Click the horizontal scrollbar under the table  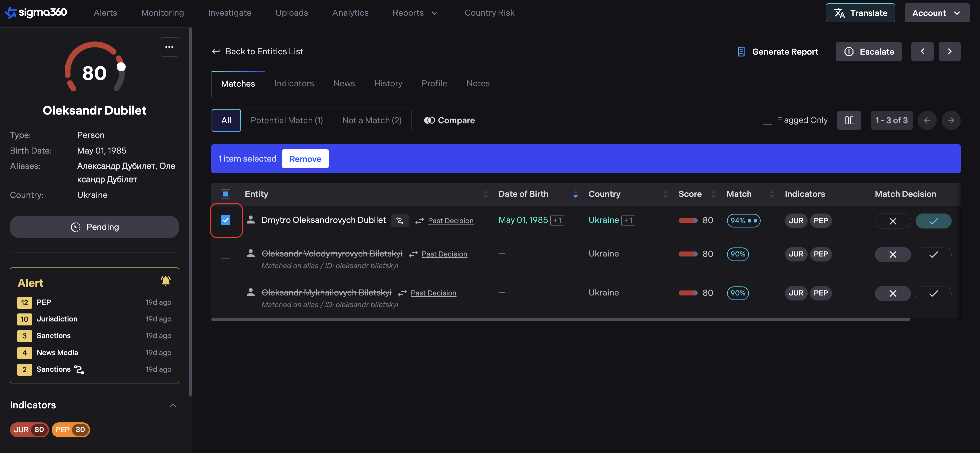[x=560, y=320]
